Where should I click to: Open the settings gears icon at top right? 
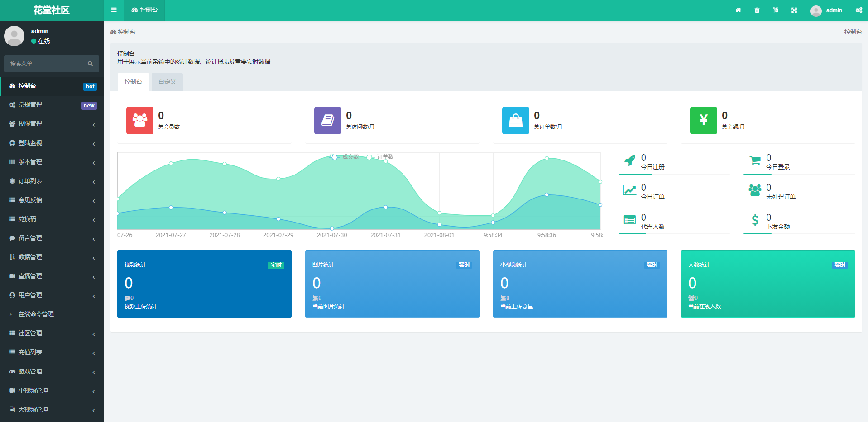point(858,10)
